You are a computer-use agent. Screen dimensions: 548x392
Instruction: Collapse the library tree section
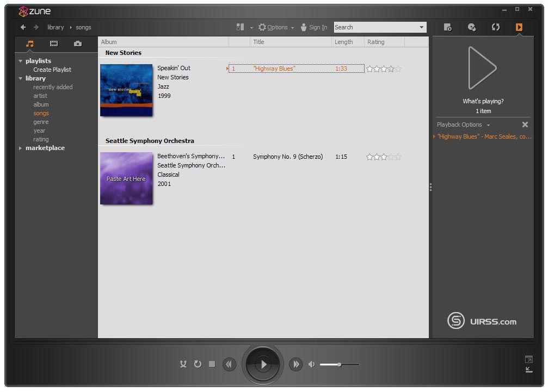pyautogui.click(x=21, y=78)
